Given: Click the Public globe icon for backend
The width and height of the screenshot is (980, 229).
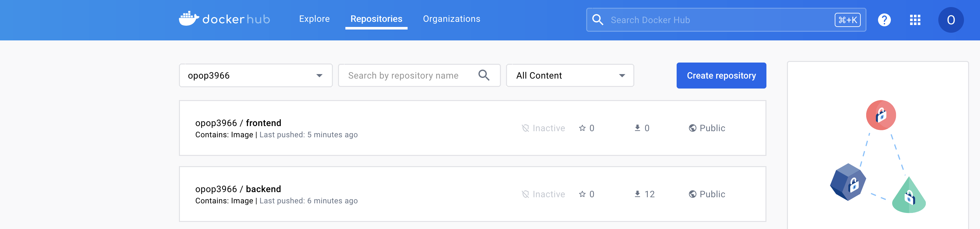Looking at the screenshot, I should [692, 194].
